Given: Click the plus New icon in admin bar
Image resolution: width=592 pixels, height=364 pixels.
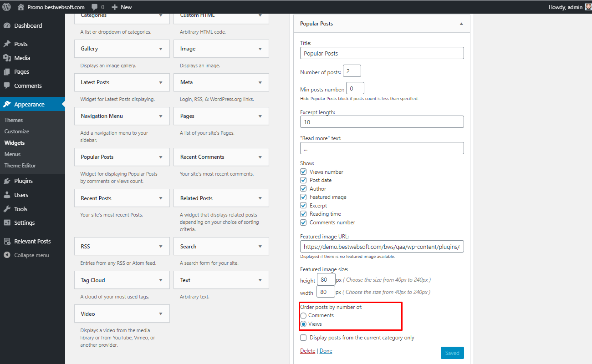Looking at the screenshot, I should (x=114, y=7).
